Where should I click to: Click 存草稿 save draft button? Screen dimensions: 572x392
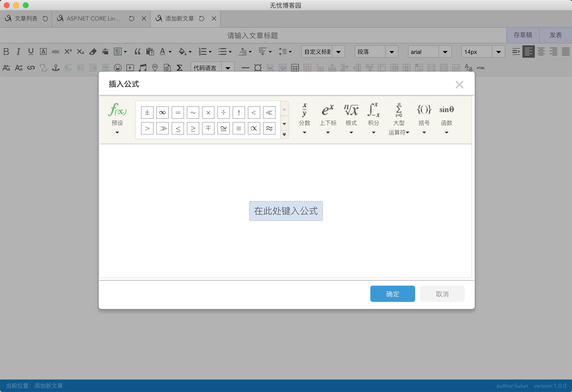[x=523, y=35]
